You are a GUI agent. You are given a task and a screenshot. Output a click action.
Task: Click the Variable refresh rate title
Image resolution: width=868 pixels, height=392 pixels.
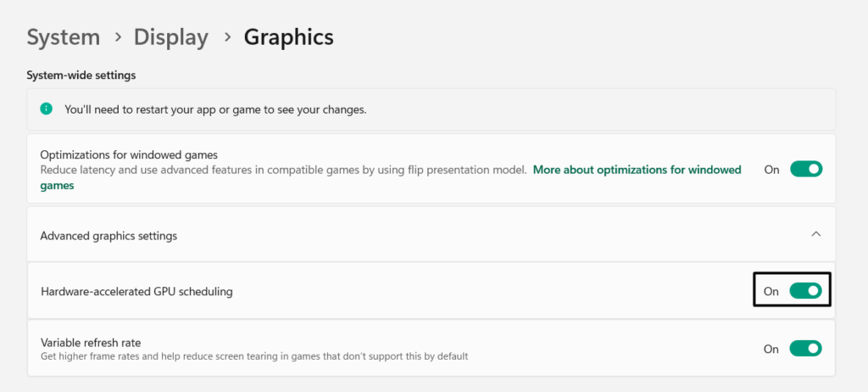[x=91, y=342]
